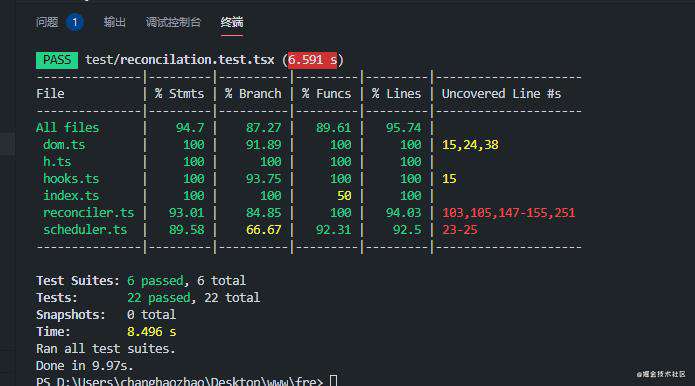
Task: Click the index.ts file name
Action: [71, 195]
